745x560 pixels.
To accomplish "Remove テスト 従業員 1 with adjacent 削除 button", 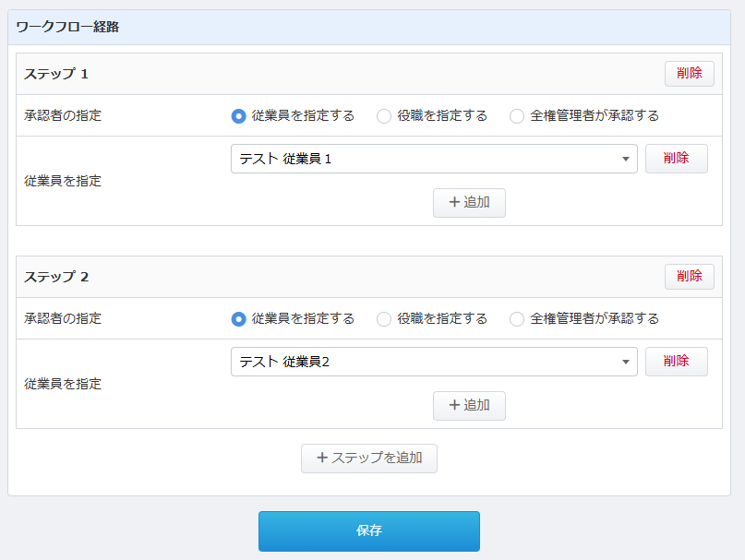I will point(676,159).
